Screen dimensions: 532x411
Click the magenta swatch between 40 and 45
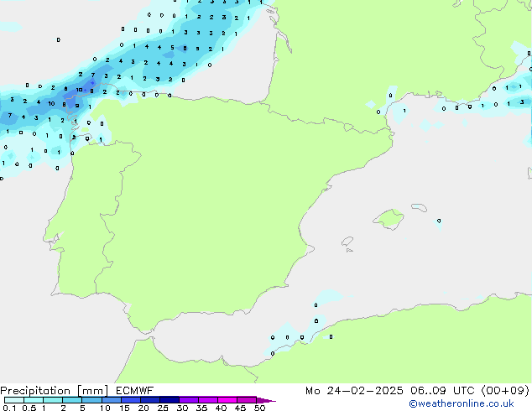coord(227,400)
